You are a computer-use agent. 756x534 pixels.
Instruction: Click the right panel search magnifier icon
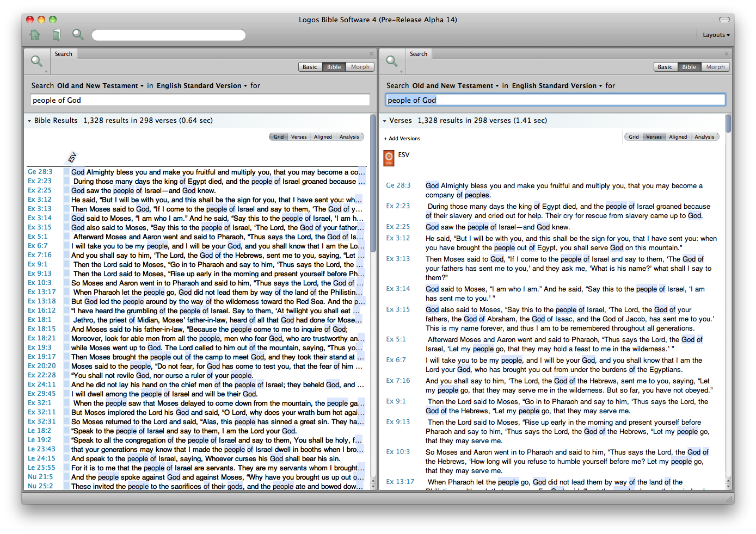click(x=392, y=61)
